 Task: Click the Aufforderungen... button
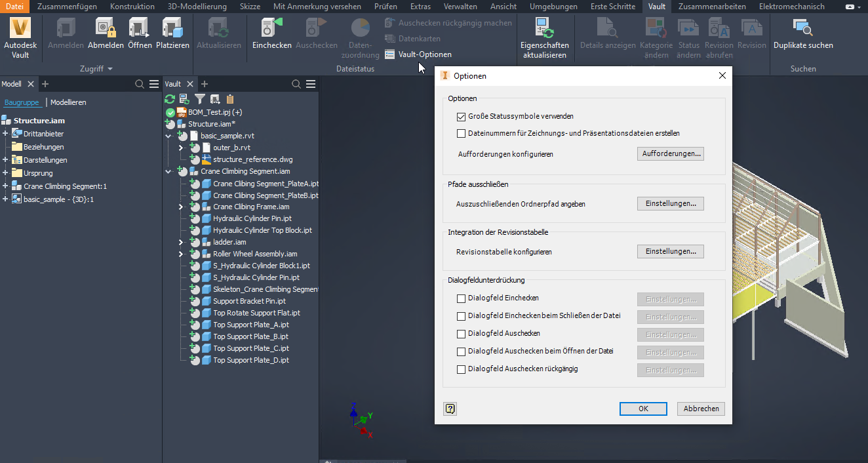pos(671,154)
